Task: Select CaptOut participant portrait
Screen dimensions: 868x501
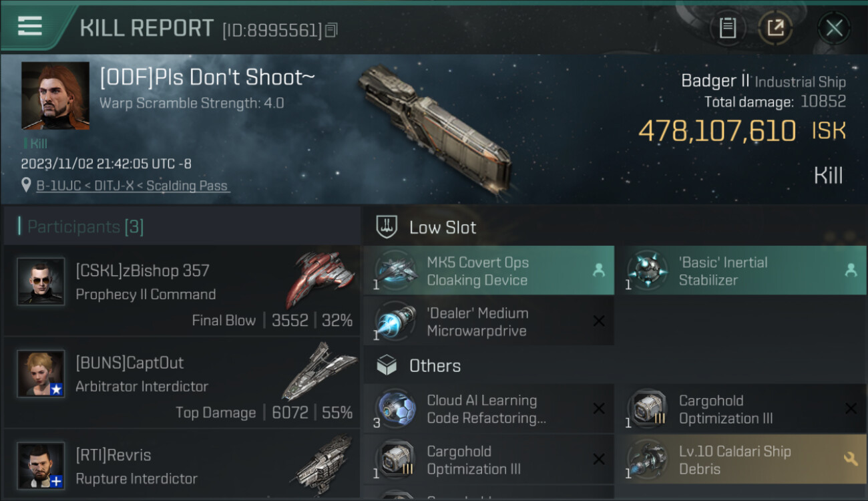Action: (x=41, y=373)
